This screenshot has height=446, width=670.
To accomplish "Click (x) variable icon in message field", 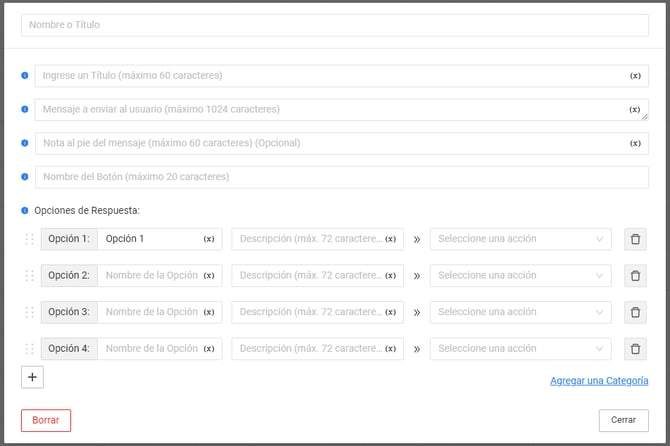I will click(x=635, y=110).
